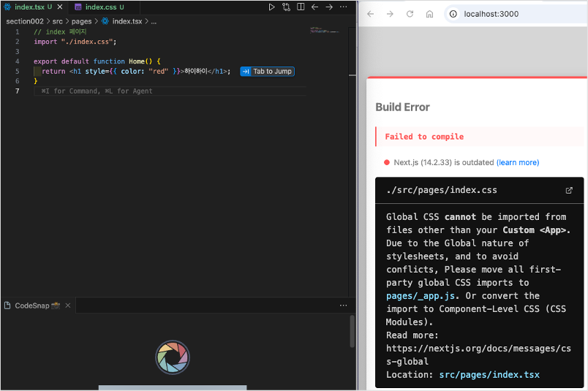Click the browser forward arrow
Image resolution: width=588 pixels, height=391 pixels.
click(x=390, y=14)
